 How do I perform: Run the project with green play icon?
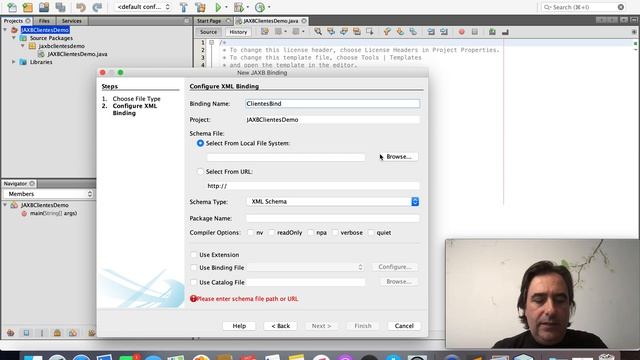(218, 7)
